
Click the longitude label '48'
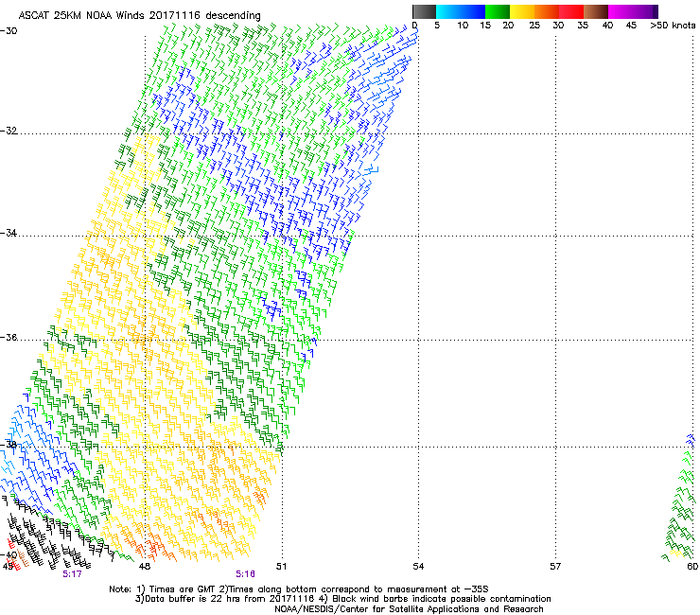144,567
